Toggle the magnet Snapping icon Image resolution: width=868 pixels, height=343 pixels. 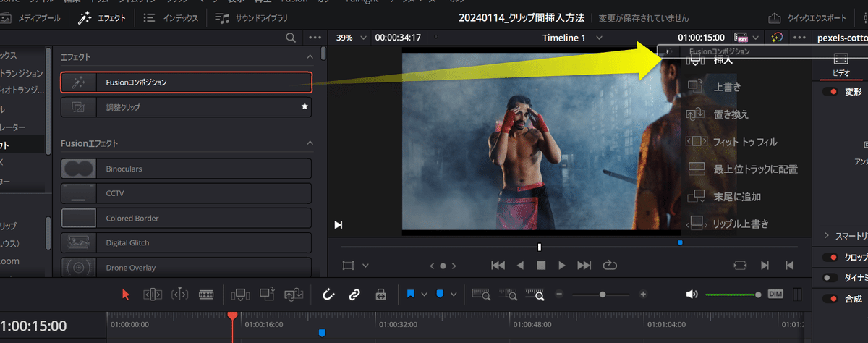click(328, 295)
